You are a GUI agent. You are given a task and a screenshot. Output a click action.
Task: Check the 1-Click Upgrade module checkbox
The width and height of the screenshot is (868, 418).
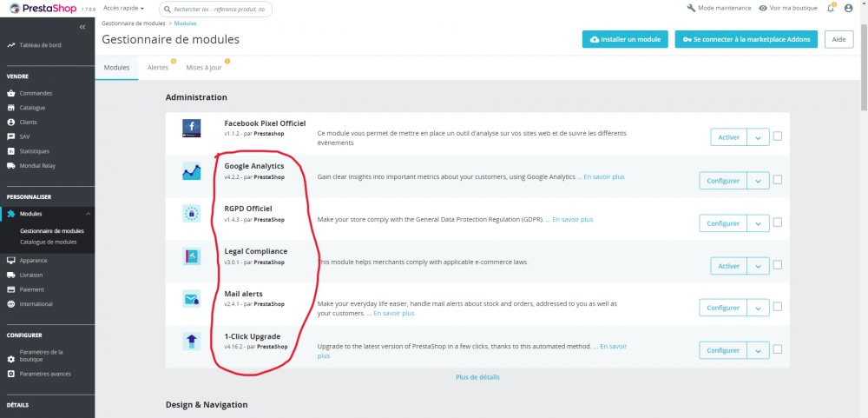778,349
